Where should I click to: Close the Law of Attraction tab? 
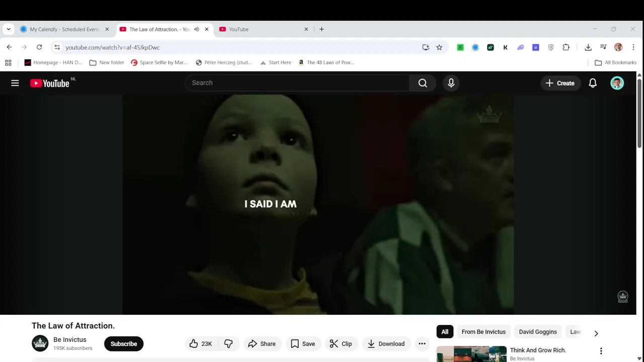pyautogui.click(x=206, y=29)
